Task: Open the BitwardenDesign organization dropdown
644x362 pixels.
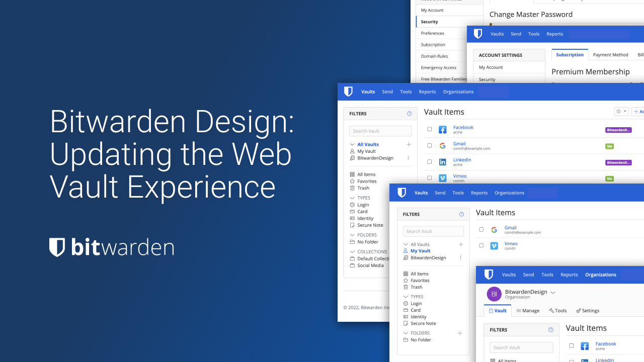Action: 553,292
